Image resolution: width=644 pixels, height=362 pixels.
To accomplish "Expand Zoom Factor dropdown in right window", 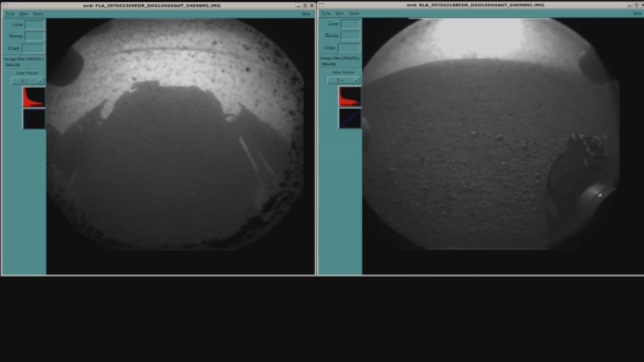I will [343, 80].
